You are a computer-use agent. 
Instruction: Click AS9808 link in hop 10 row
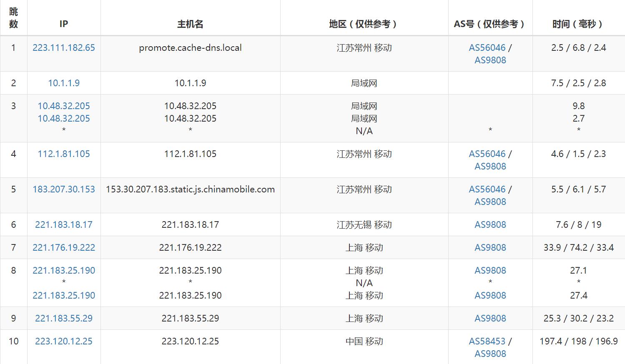click(490, 354)
